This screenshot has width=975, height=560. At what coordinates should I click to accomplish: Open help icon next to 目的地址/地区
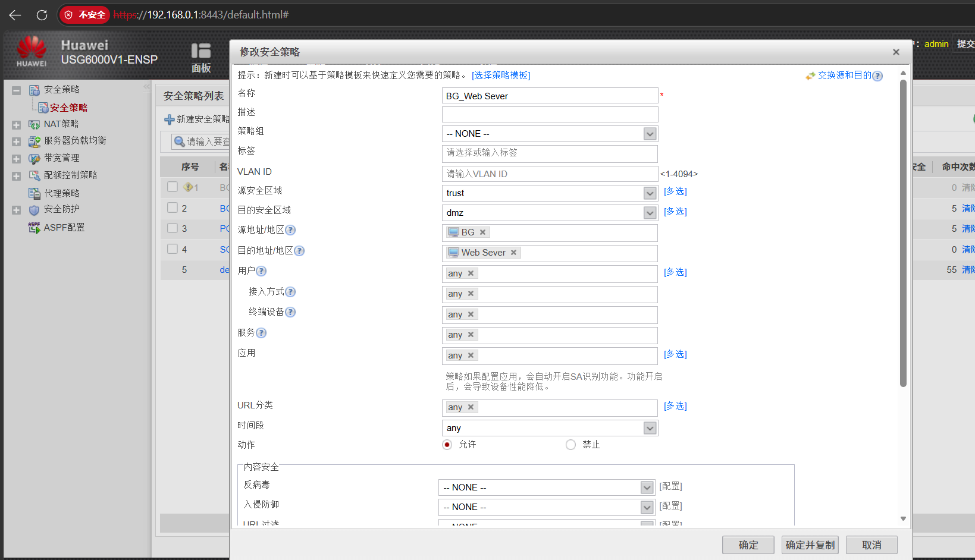pos(299,251)
